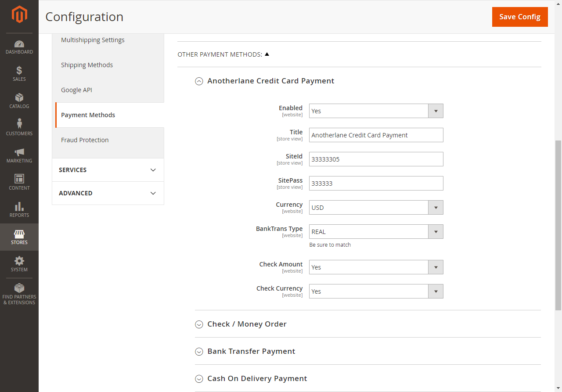The width and height of the screenshot is (562, 392).
Task: Open the Currency dropdown showing USD
Action: point(376,208)
